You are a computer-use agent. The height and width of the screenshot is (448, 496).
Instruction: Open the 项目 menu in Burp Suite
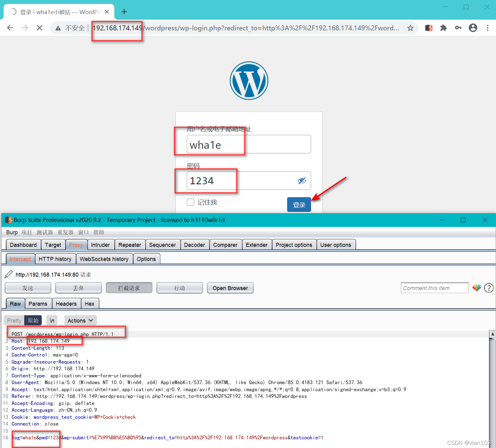tap(27, 232)
